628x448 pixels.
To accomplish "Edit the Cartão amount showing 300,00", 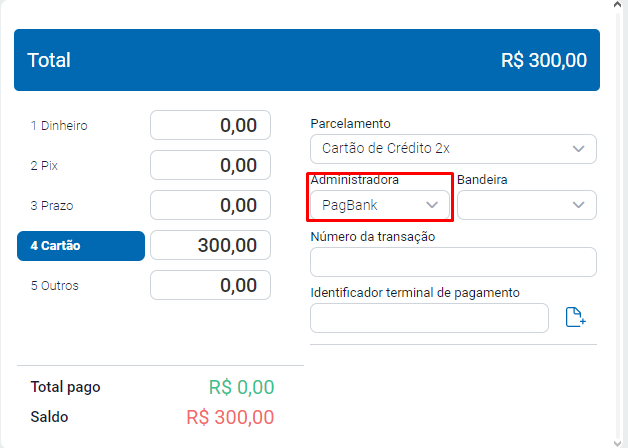I will pyautogui.click(x=210, y=246).
